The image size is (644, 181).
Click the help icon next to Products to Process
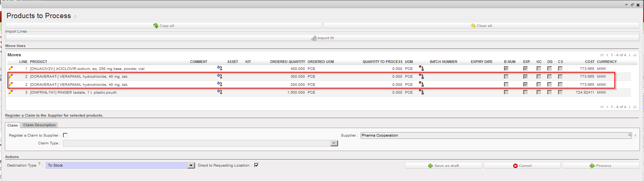coord(75,16)
